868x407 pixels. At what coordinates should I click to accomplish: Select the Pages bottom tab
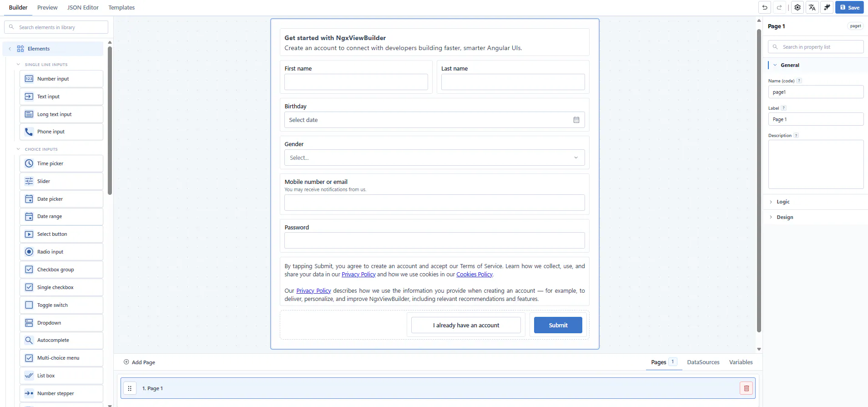click(664, 362)
